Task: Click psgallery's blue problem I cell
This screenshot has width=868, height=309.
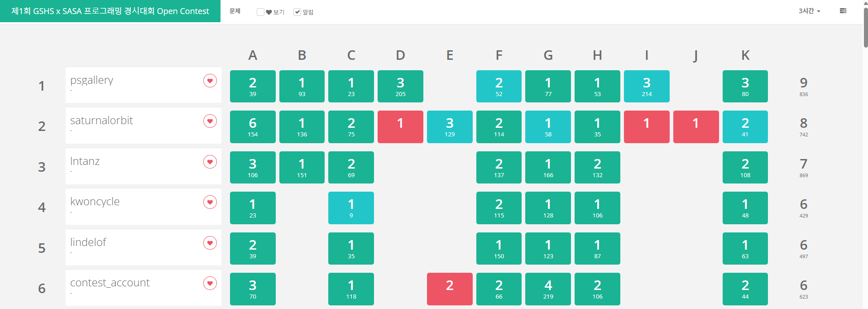Action: coord(647,86)
